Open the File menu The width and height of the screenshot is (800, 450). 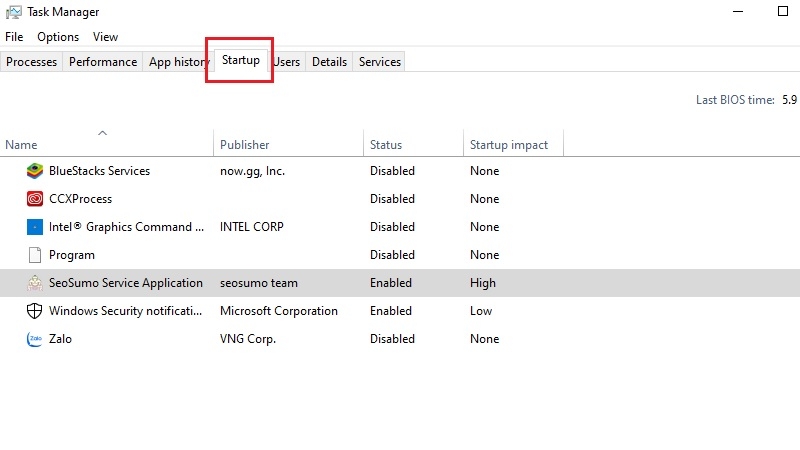(x=14, y=37)
